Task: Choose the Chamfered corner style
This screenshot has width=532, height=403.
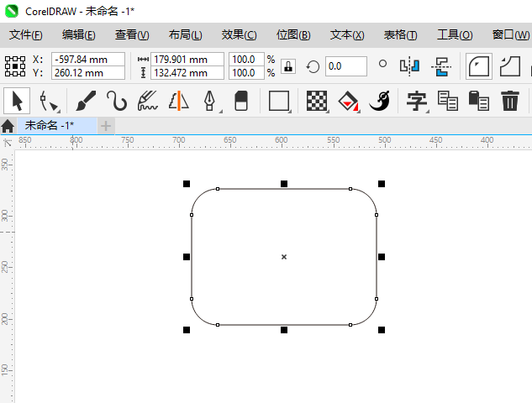Action: coord(510,66)
